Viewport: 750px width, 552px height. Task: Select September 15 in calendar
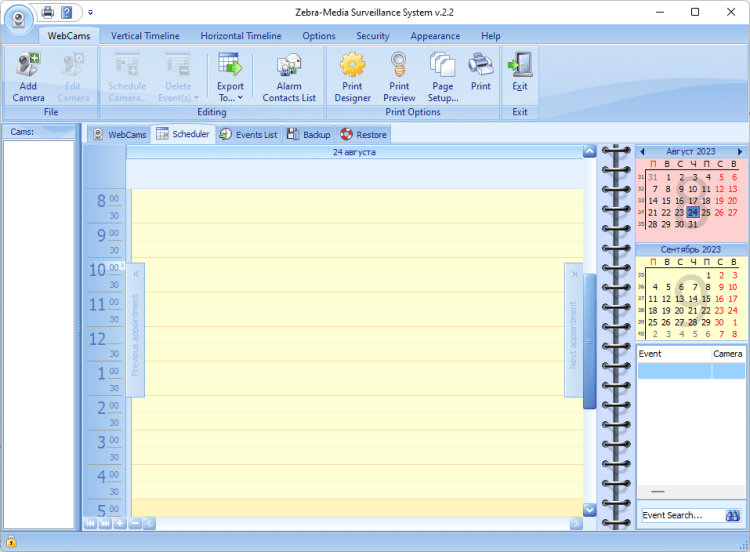706,299
